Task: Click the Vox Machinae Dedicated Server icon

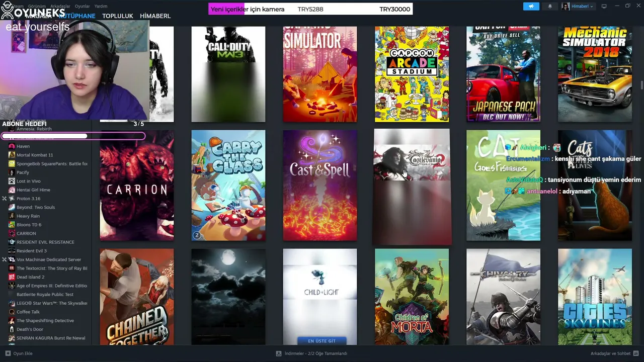Action: click(x=12, y=259)
